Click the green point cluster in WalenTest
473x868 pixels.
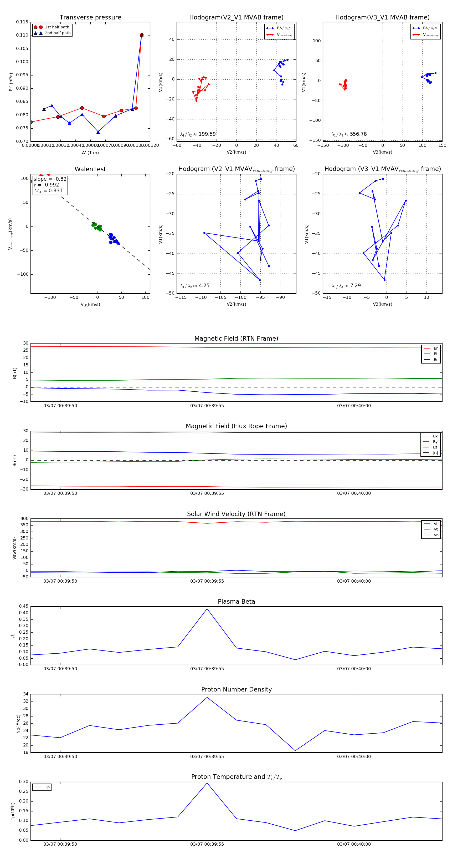(x=96, y=226)
